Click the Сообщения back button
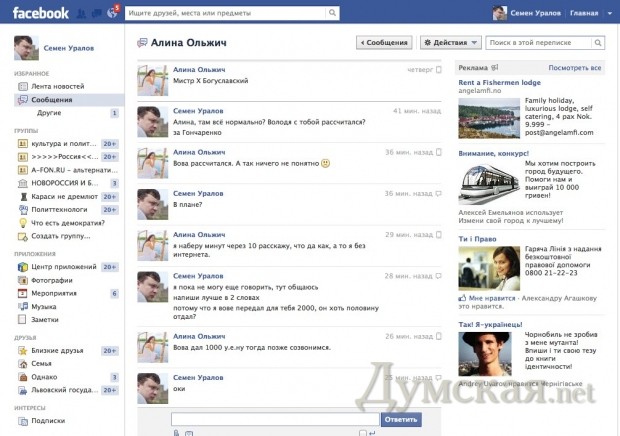 [384, 43]
